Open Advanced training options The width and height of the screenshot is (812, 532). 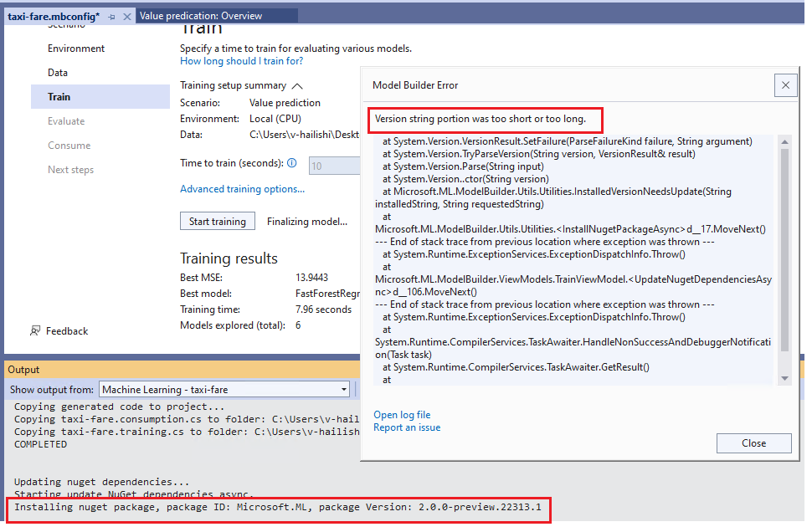click(x=241, y=189)
